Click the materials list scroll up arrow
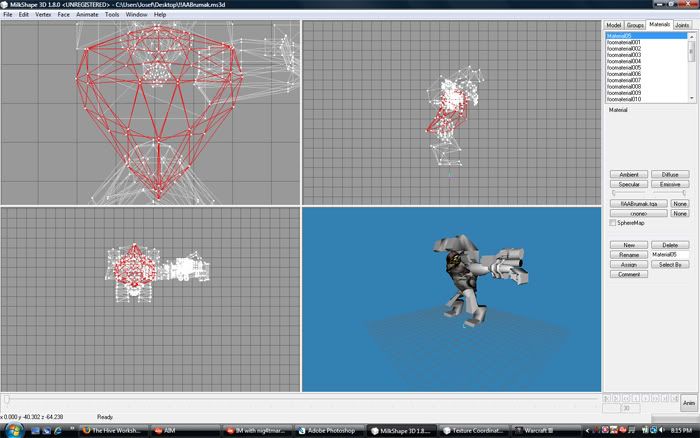Viewport: 700px width, 438px height. [x=692, y=36]
